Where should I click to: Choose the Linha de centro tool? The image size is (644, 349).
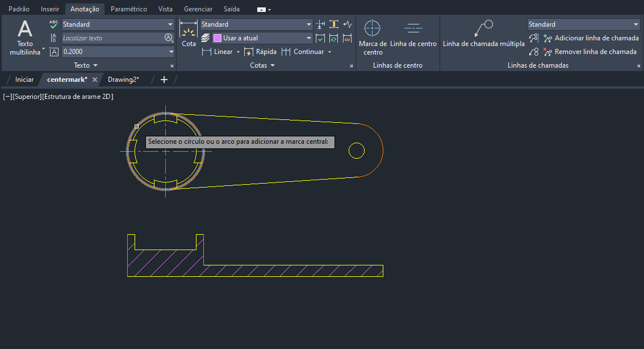(x=413, y=34)
